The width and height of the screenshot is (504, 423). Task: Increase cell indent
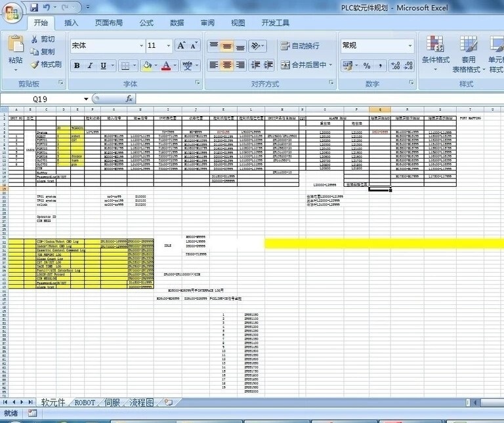[268, 65]
